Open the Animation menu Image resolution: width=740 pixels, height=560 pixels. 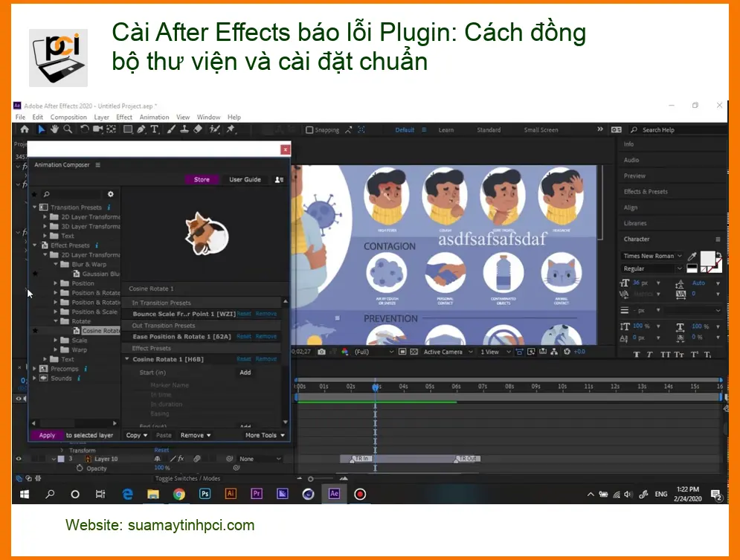tap(154, 117)
